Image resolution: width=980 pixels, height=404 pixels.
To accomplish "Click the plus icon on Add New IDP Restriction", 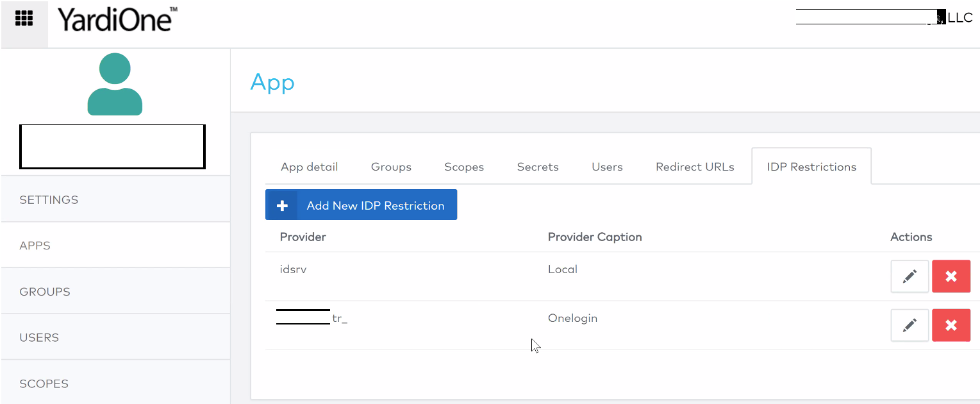I will [281, 205].
